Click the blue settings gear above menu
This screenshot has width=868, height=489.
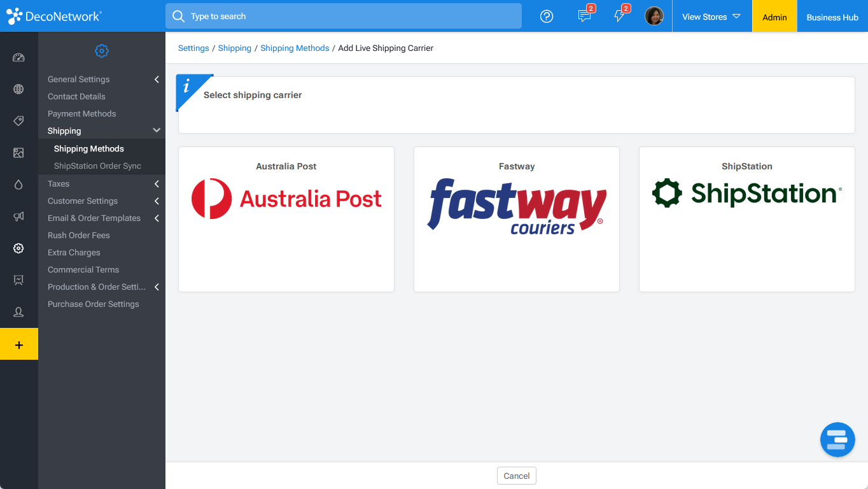(102, 51)
